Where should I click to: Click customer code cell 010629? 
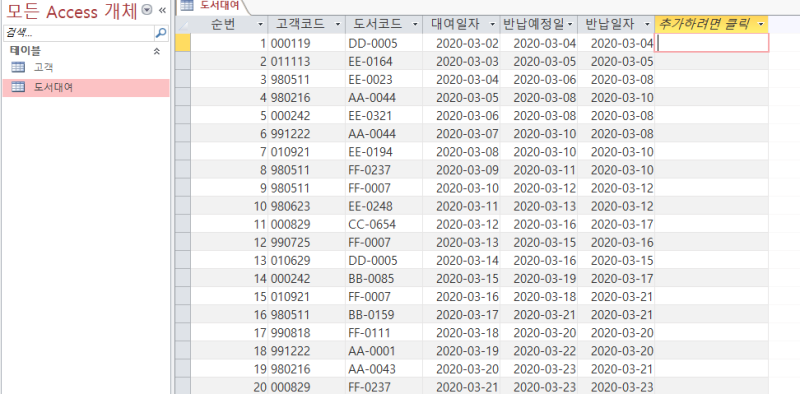(x=307, y=261)
